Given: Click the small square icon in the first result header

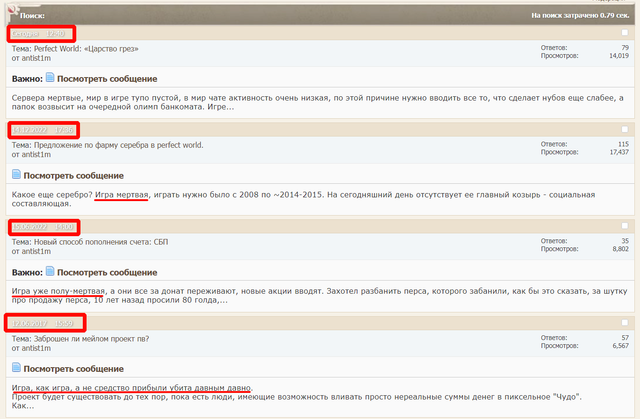Looking at the screenshot, I should point(625,34).
